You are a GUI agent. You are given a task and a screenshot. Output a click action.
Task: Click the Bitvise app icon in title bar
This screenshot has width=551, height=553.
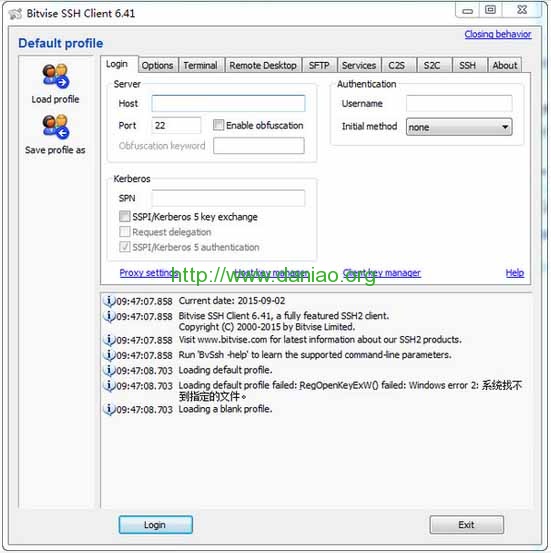pyautogui.click(x=16, y=14)
